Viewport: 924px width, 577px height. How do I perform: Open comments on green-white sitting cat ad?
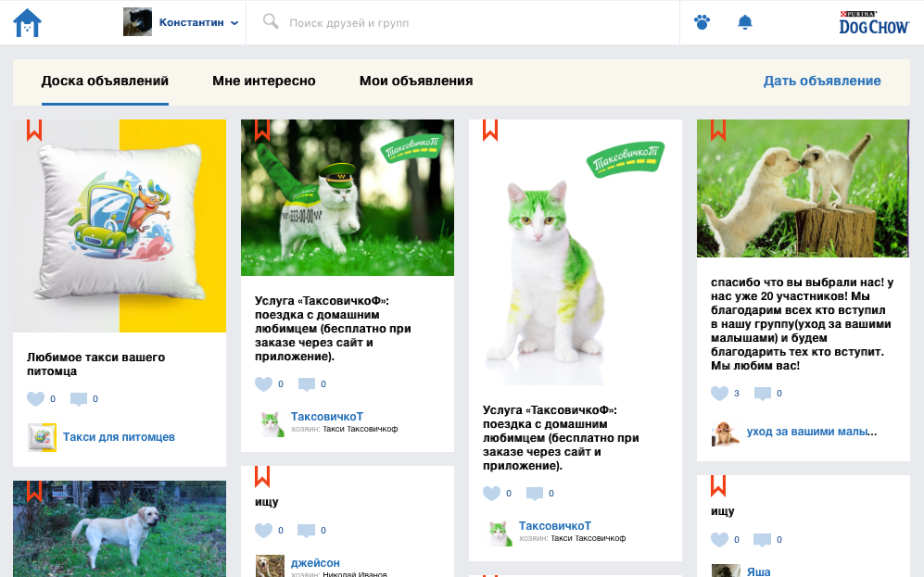tap(535, 494)
